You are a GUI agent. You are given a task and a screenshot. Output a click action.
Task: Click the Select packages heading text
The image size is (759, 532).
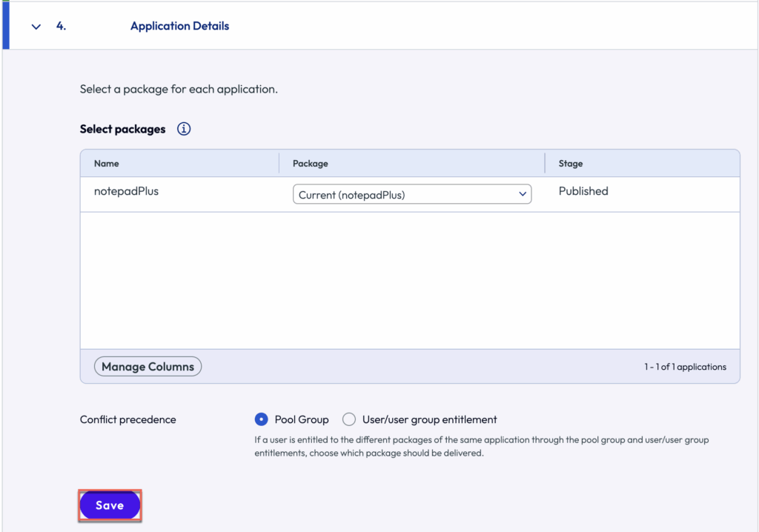tap(122, 129)
